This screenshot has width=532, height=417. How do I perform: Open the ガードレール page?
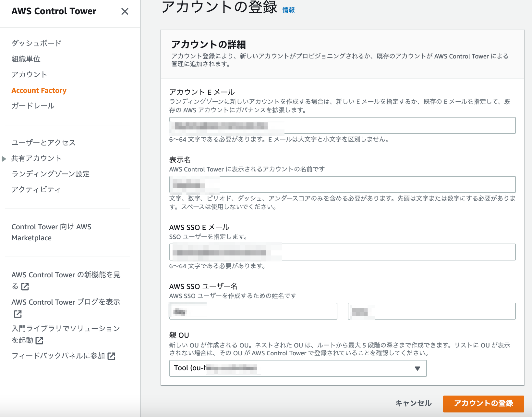tap(33, 106)
